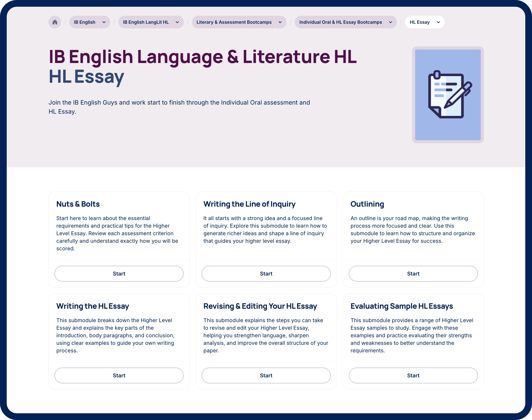The width and height of the screenshot is (532, 420).
Task: Select the HL Essay breadcrumb item
Action: (x=419, y=22)
